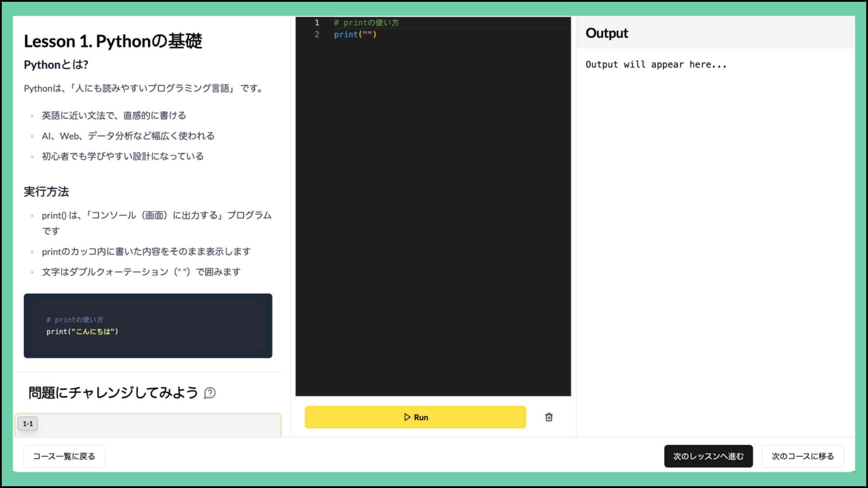
Task: Click the 実行方法 section heading
Action: 47,192
